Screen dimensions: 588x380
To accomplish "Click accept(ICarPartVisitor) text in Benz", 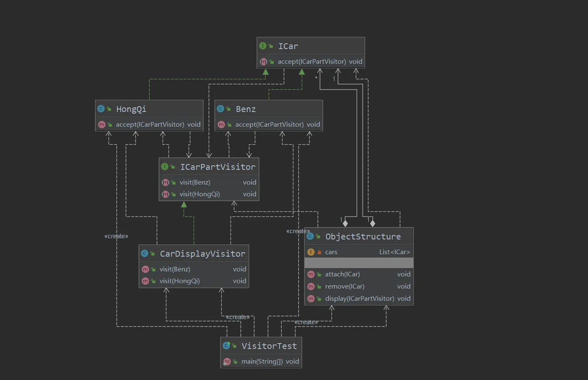I will pos(269,124).
